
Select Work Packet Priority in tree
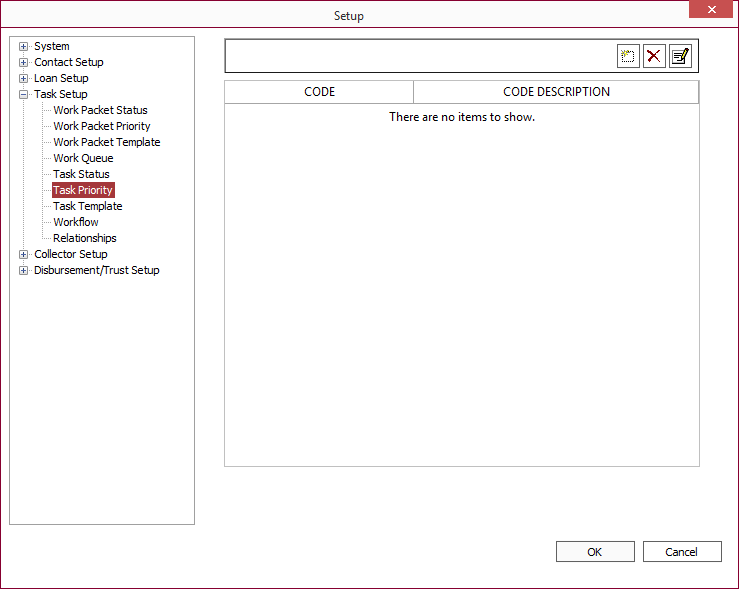(102, 126)
